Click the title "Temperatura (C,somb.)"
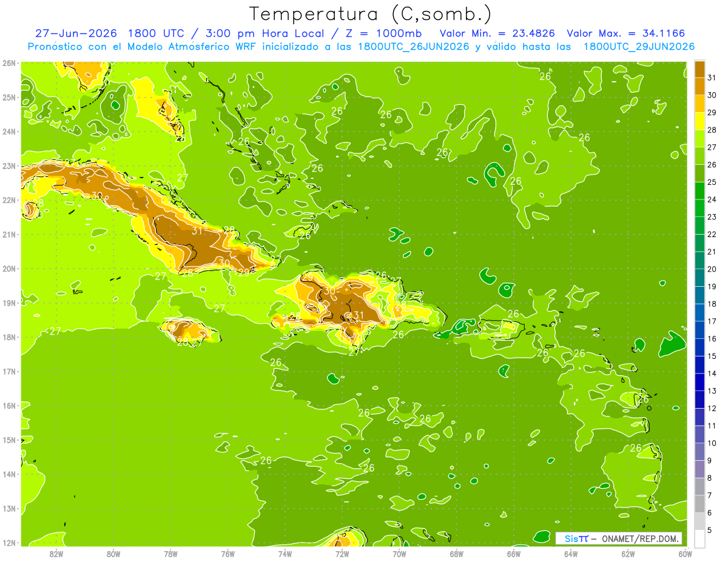Viewport: 728px width, 562px height. (x=371, y=14)
